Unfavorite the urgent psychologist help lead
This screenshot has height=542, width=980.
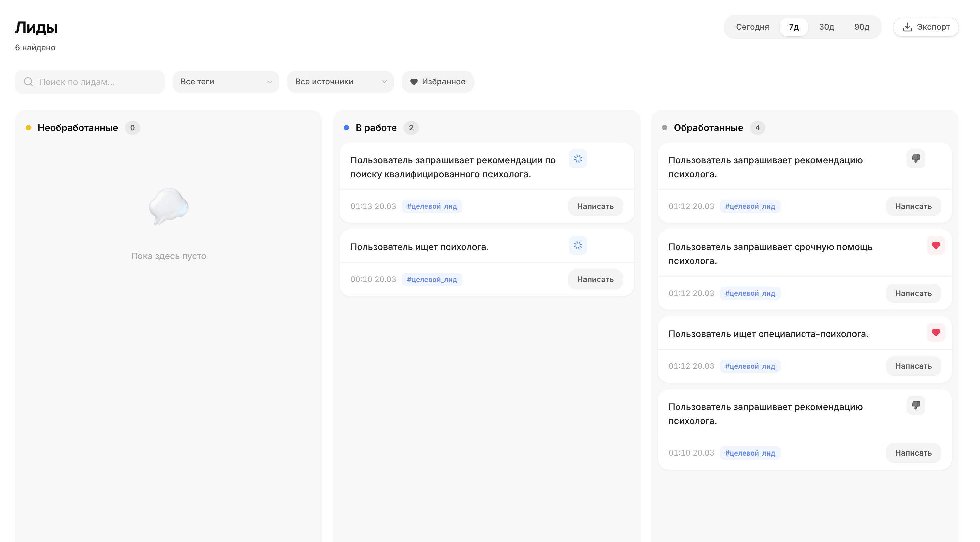936,245
